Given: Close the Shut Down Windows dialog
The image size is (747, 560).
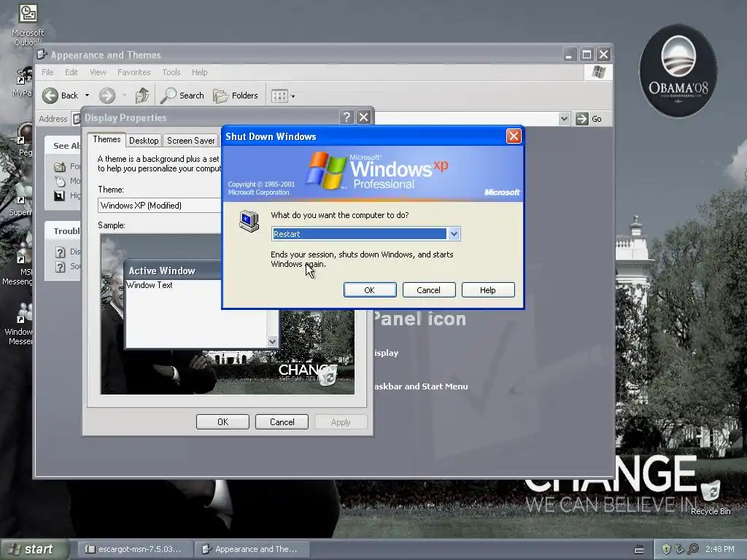Looking at the screenshot, I should tap(514, 136).
